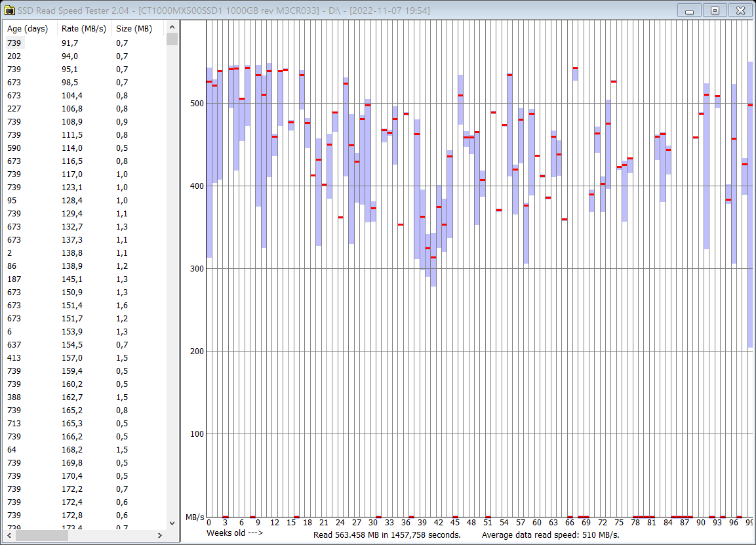Viewport: 756px width, 545px height.
Task: Select the row with rate 132,7
Action: click(85, 227)
